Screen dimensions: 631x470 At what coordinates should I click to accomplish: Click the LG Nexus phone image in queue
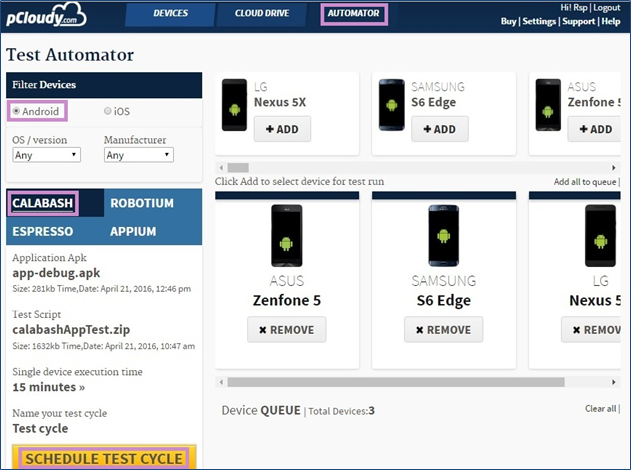pyautogui.click(x=600, y=236)
